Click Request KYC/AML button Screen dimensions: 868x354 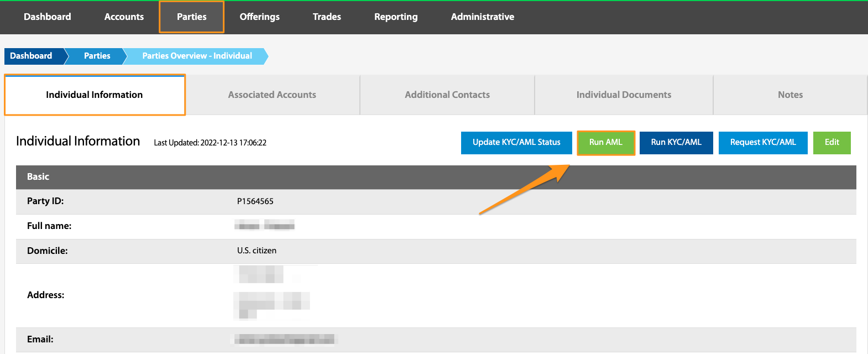coord(763,143)
